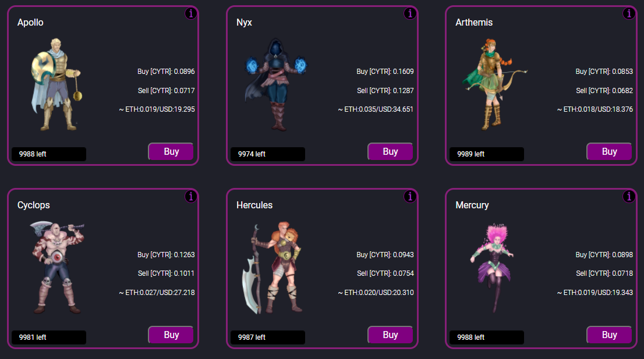
Task: Click the Hercules character artwork
Action: pos(271,268)
